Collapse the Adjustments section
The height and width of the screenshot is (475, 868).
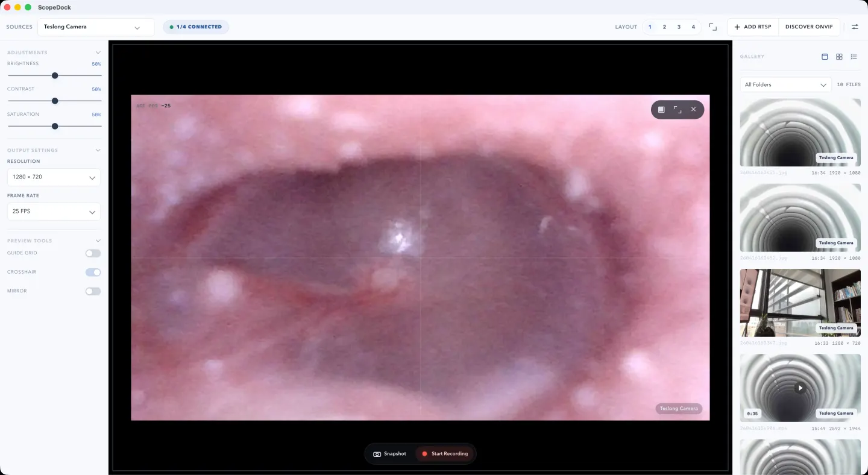[98, 52]
